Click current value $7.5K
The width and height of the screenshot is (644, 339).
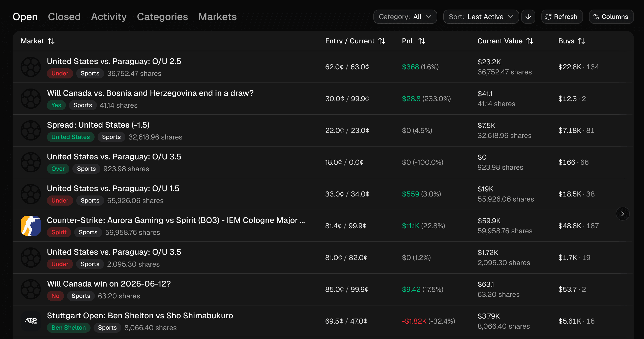486,125
